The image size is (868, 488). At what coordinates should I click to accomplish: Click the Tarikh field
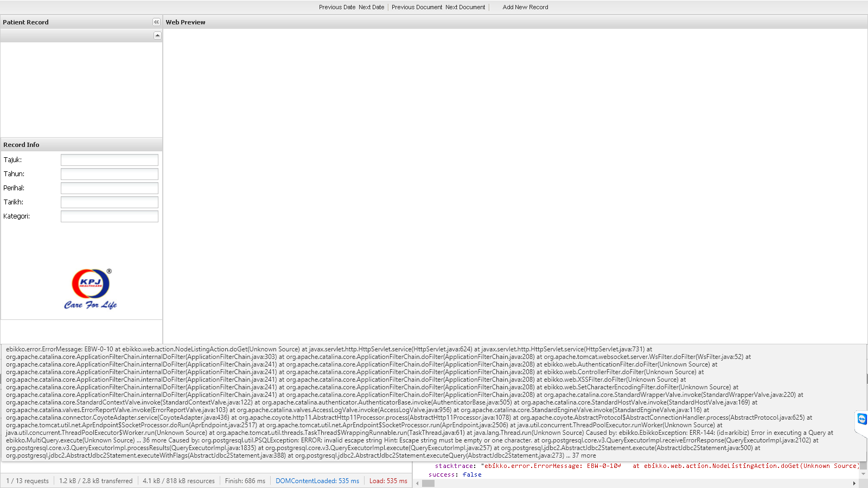coord(109,202)
